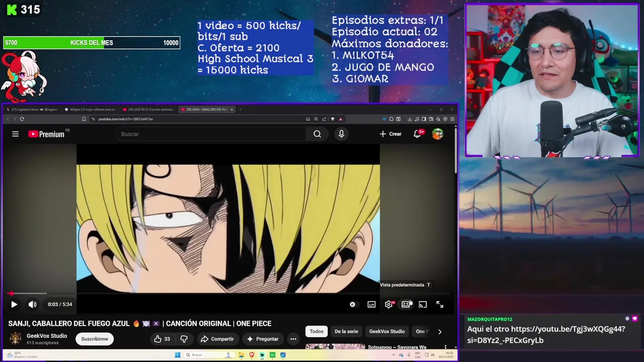Open YouTube notifications bell
The width and height of the screenshot is (644, 362).
pos(417,134)
